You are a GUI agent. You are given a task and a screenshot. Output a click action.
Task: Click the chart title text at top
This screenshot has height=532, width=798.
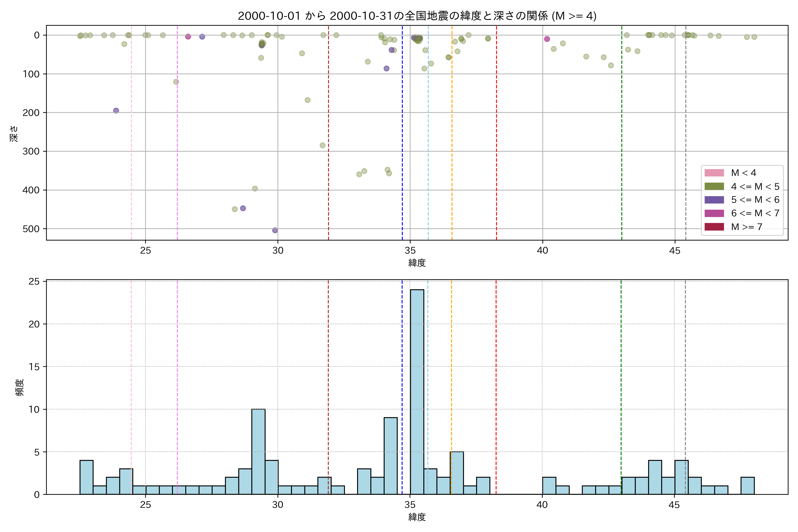(417, 16)
